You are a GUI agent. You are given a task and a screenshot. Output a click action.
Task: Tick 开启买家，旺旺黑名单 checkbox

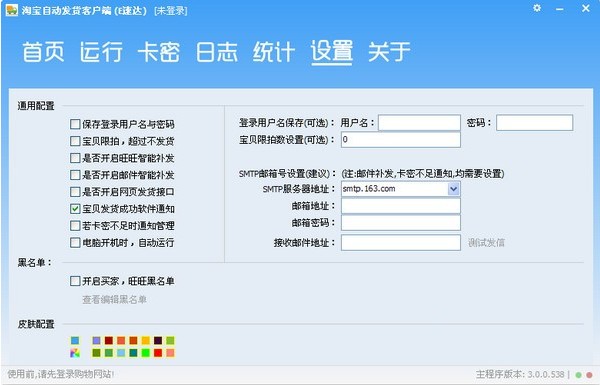tap(75, 281)
